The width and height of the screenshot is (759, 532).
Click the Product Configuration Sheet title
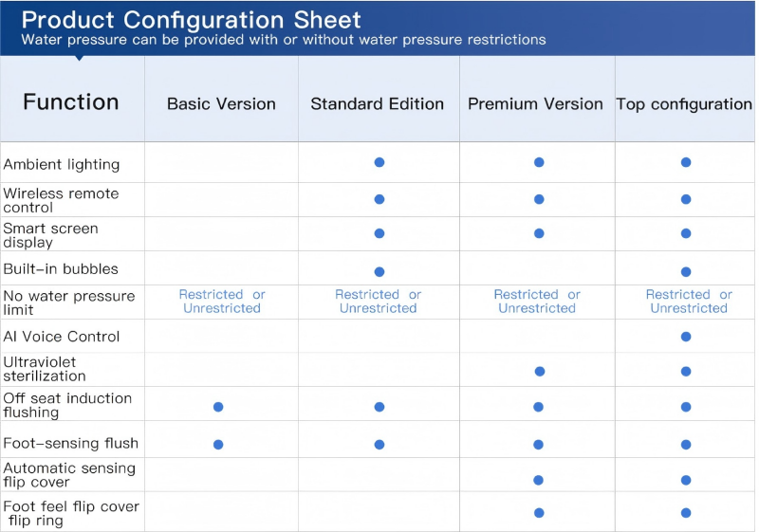(191, 19)
